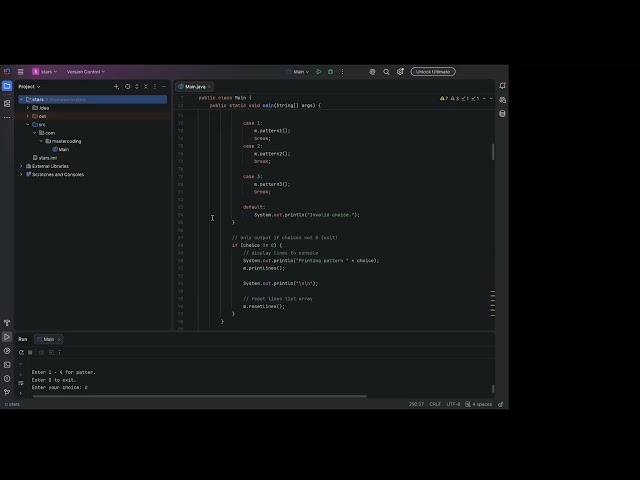640x480 pixels.
Task: Expand the .idea folder
Action: [x=28, y=108]
